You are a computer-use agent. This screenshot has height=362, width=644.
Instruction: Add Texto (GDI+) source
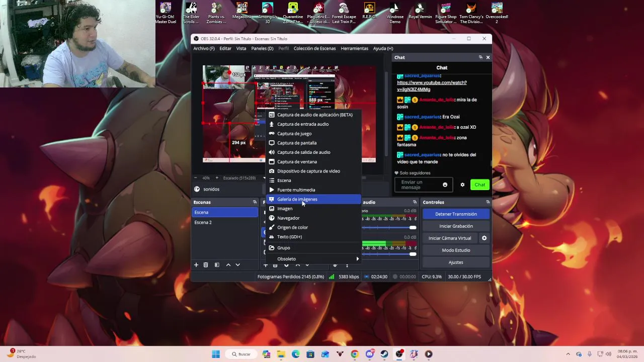pyautogui.click(x=313, y=237)
